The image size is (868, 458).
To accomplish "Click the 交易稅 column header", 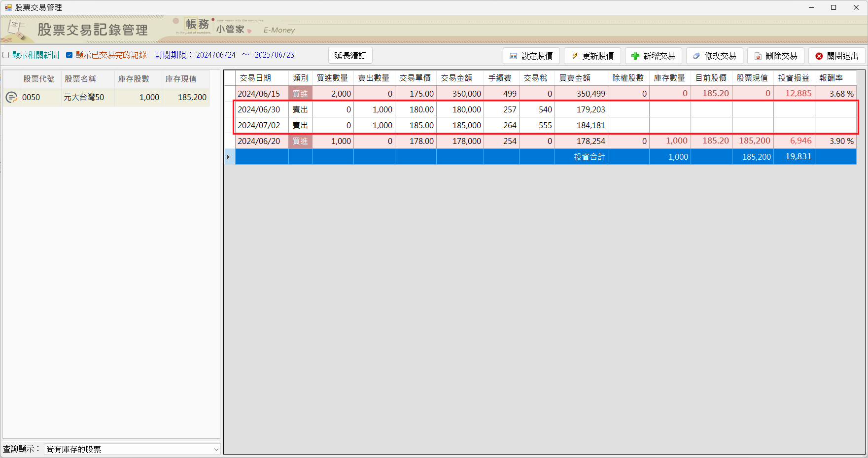I will [x=537, y=78].
